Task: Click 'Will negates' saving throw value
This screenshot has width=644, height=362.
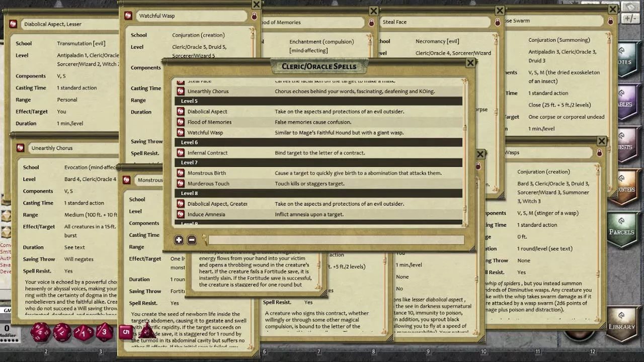Action: pos(79,259)
